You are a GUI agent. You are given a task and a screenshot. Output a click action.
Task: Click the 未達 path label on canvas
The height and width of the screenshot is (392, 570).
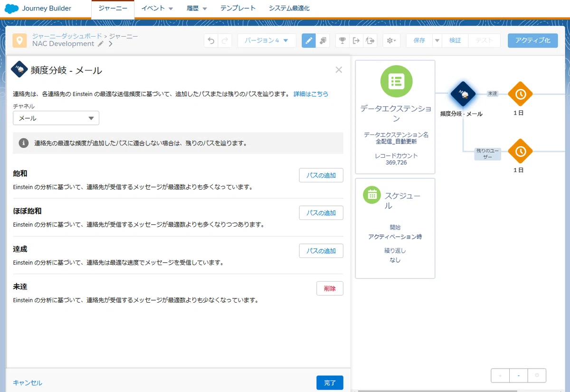tap(492, 94)
